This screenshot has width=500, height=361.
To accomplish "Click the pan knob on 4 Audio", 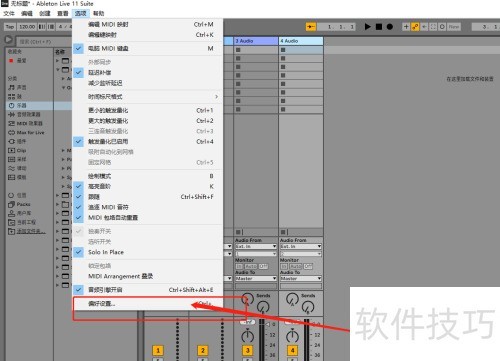I will pyautogui.click(x=292, y=336).
